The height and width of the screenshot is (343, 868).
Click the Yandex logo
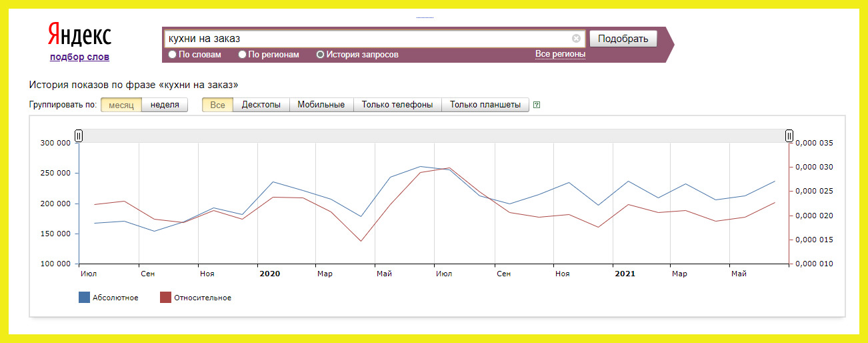(x=79, y=35)
